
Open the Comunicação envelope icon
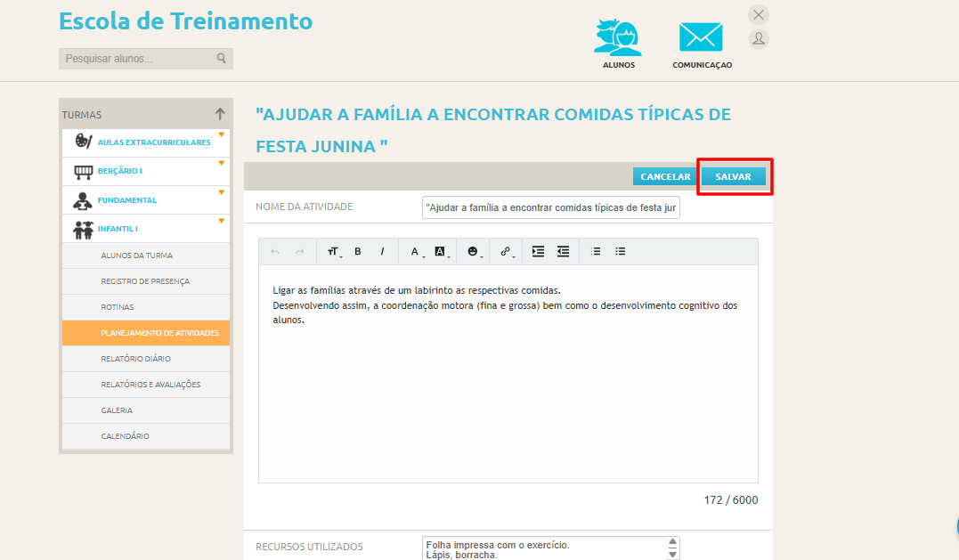(x=701, y=37)
